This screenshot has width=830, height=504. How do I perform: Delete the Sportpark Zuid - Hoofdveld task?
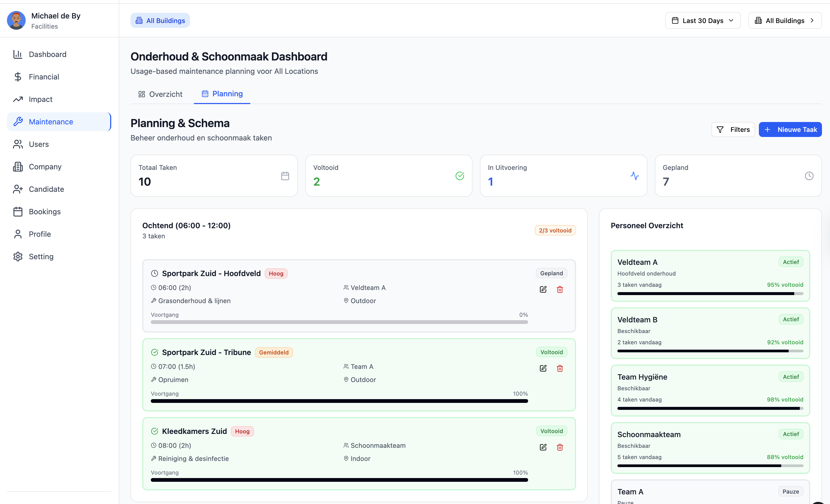click(560, 289)
